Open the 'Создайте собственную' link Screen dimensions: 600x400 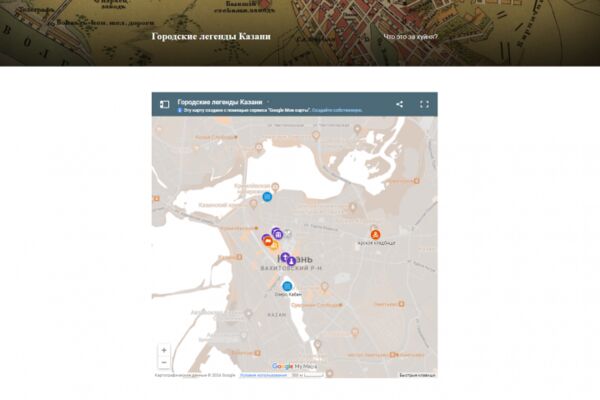click(337, 110)
